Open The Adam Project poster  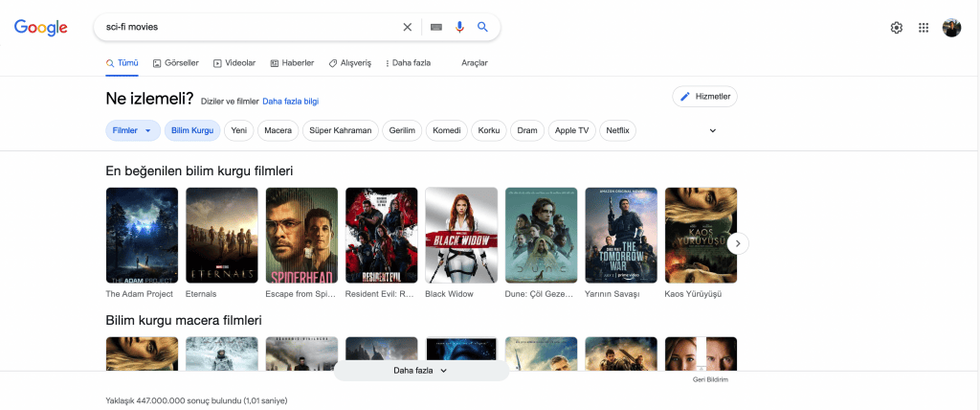(142, 236)
